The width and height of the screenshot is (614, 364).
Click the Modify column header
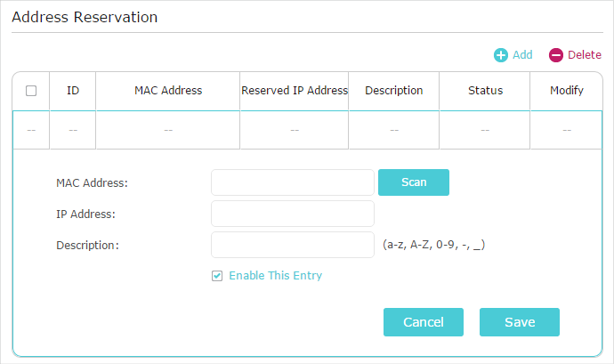point(567,91)
